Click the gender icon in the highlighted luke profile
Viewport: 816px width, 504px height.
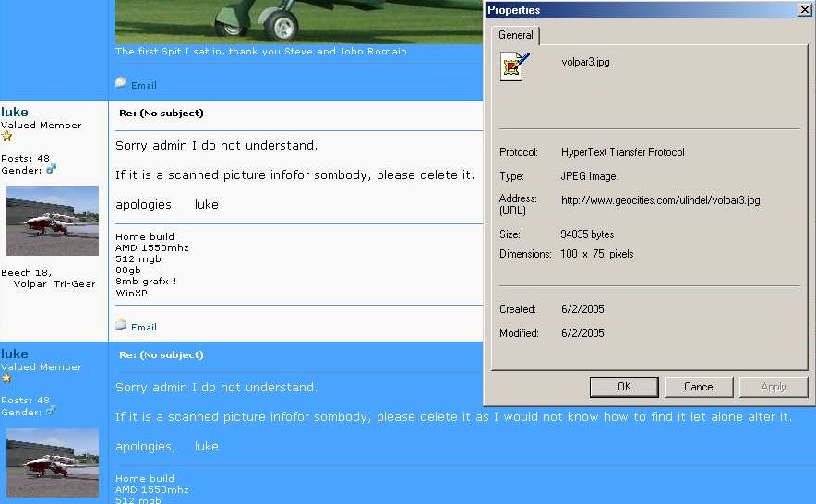click(x=52, y=412)
